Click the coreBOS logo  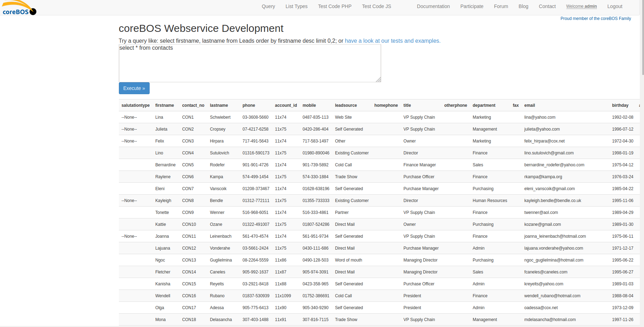point(19,8)
